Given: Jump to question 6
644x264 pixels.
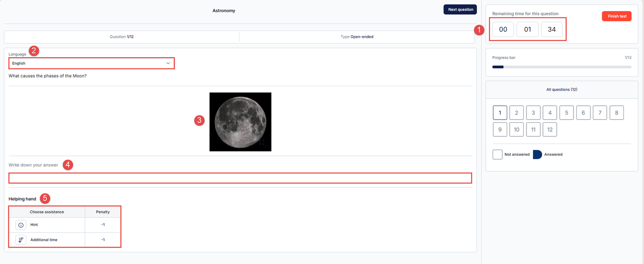Looking at the screenshot, I should 583,113.
